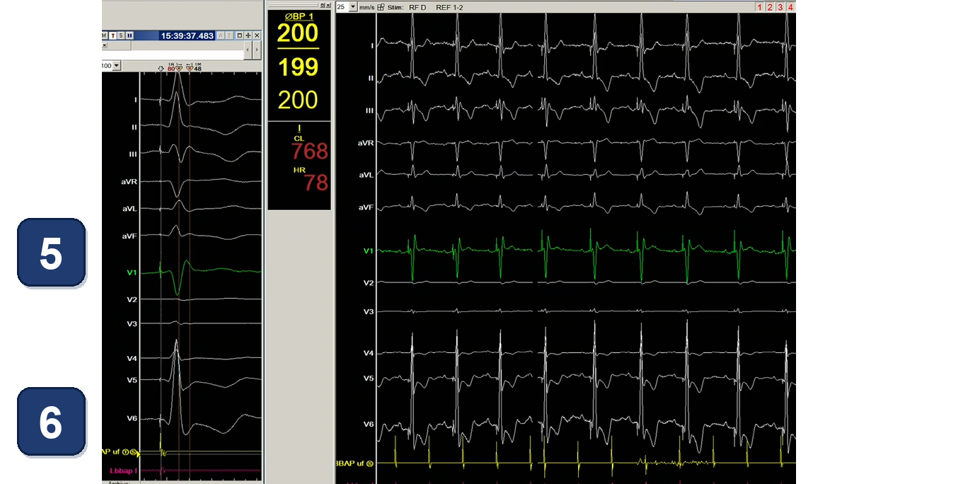The height and width of the screenshot is (484, 980).
Task: Select lead II label in real-time window
Action: (370, 78)
